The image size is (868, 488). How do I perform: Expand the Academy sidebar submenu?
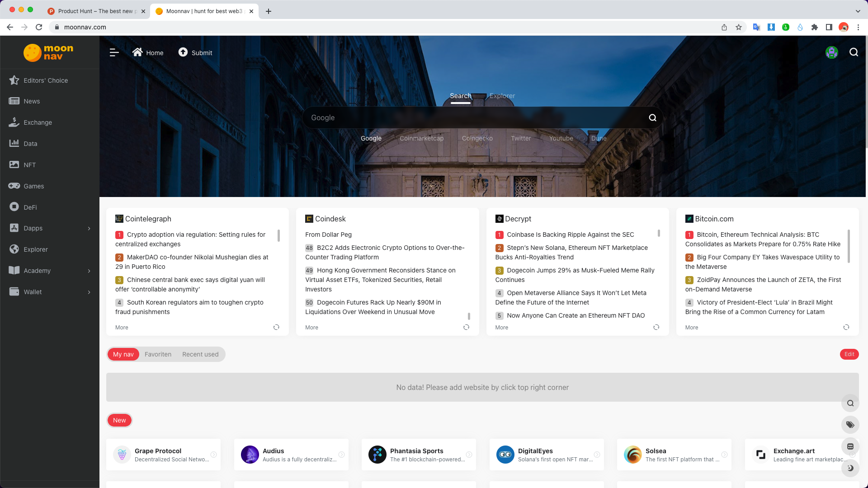pos(89,271)
